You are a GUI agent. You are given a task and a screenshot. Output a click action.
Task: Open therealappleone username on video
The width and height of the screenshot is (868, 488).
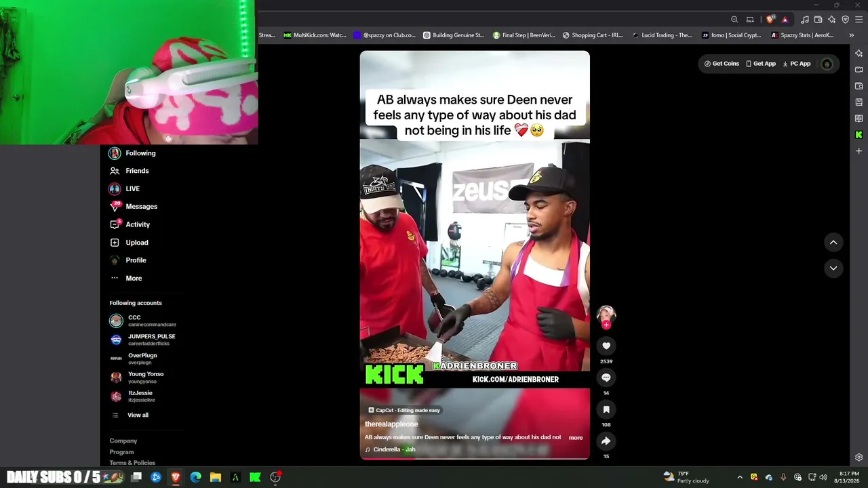[x=391, y=424]
